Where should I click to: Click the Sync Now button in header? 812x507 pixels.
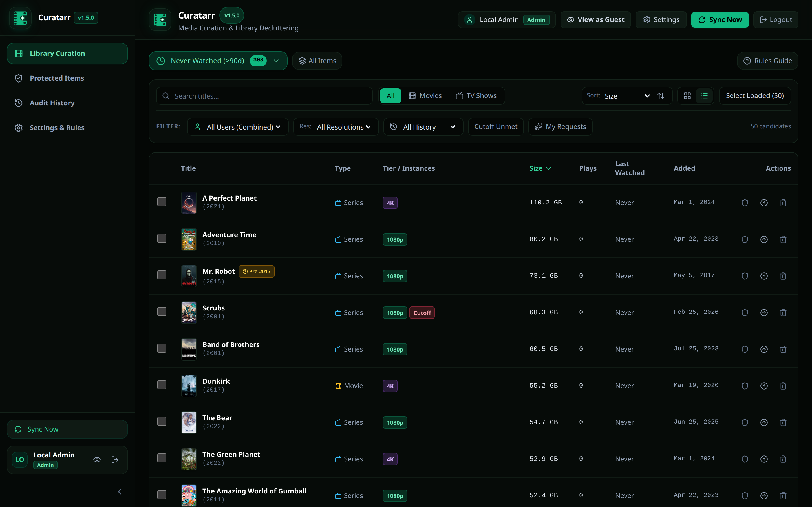pos(720,20)
